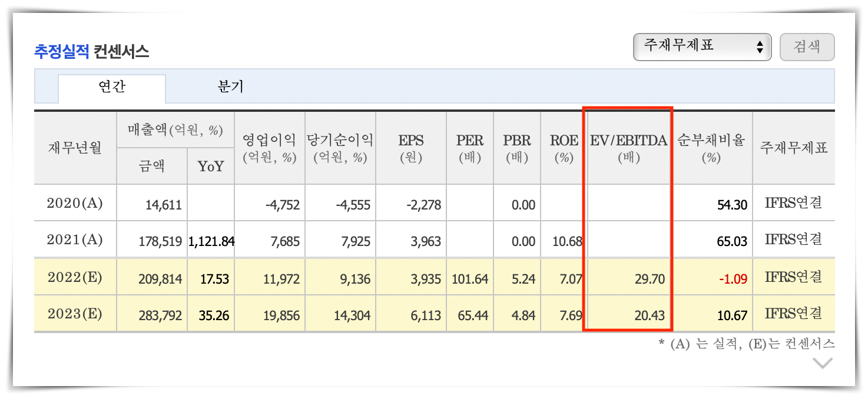The width and height of the screenshot is (868, 399).
Task: Click the 54.30 net debt ratio
Action: [x=732, y=205]
